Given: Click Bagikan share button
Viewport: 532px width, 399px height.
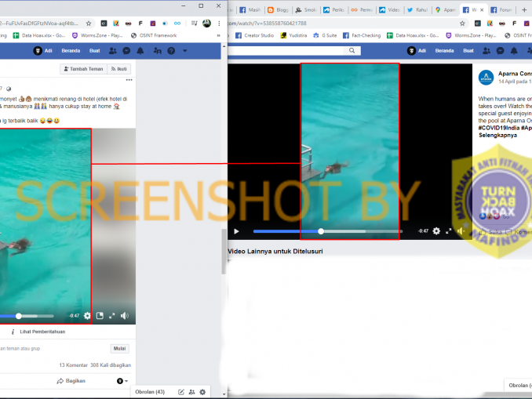Looking at the screenshot, I should click(71, 381).
